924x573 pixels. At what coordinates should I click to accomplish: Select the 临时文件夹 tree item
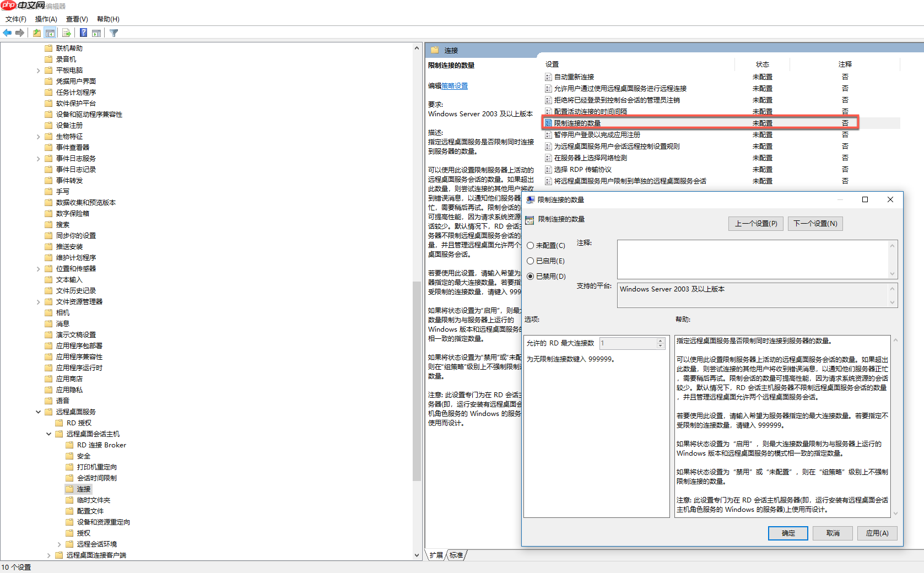(93, 500)
